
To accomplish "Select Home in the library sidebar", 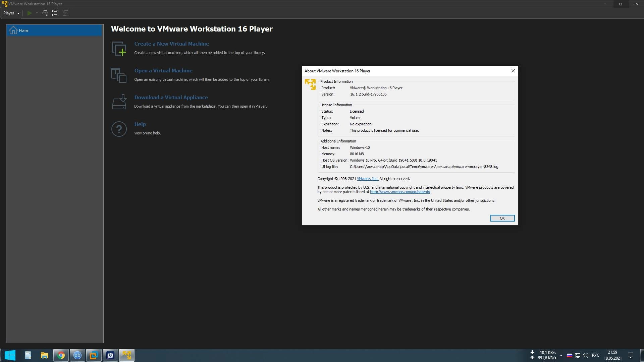I will pos(54,30).
